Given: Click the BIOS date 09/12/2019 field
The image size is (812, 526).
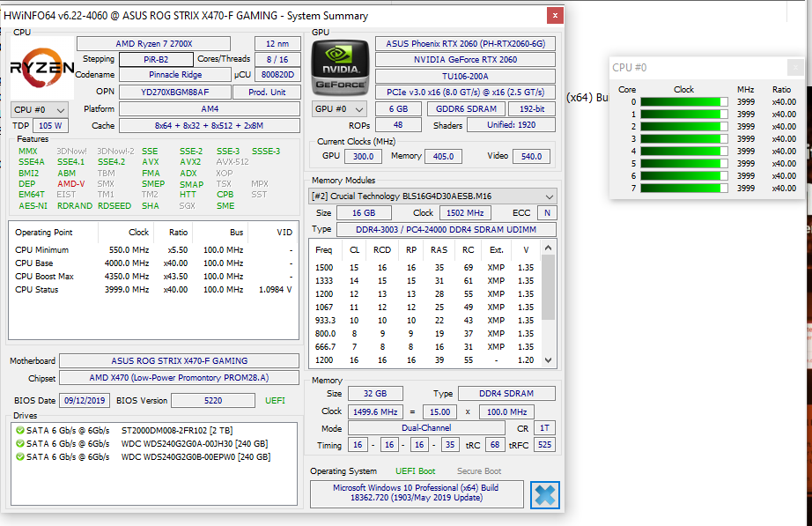Looking at the screenshot, I should pos(85,401).
